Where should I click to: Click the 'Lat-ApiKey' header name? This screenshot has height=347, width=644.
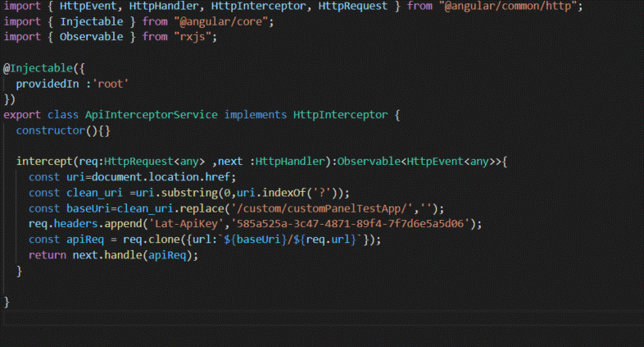(x=186, y=224)
